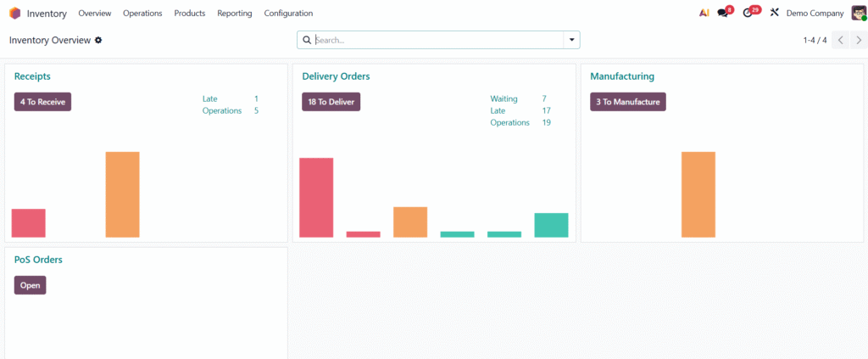
Task: Open the Reporting menu
Action: (234, 14)
